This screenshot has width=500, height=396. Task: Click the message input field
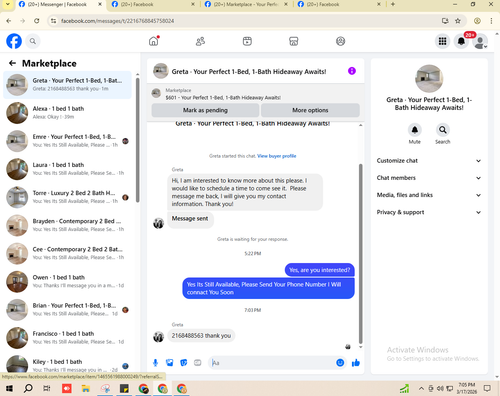click(x=273, y=363)
